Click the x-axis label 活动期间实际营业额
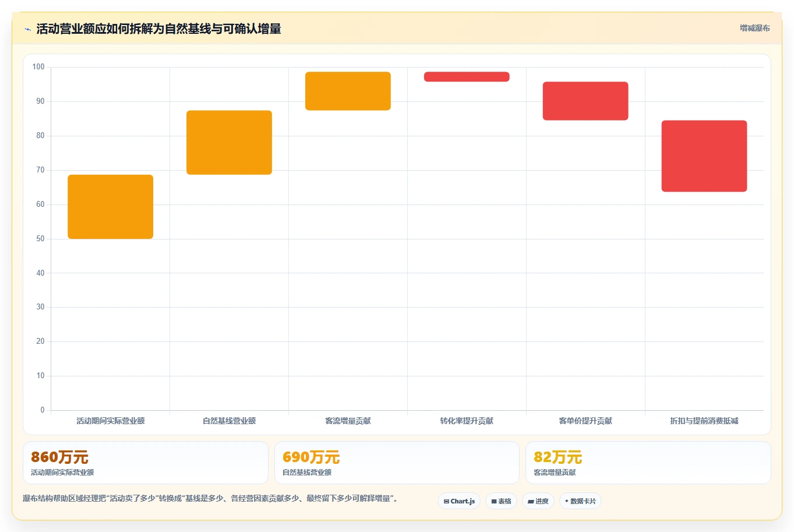 pos(111,421)
